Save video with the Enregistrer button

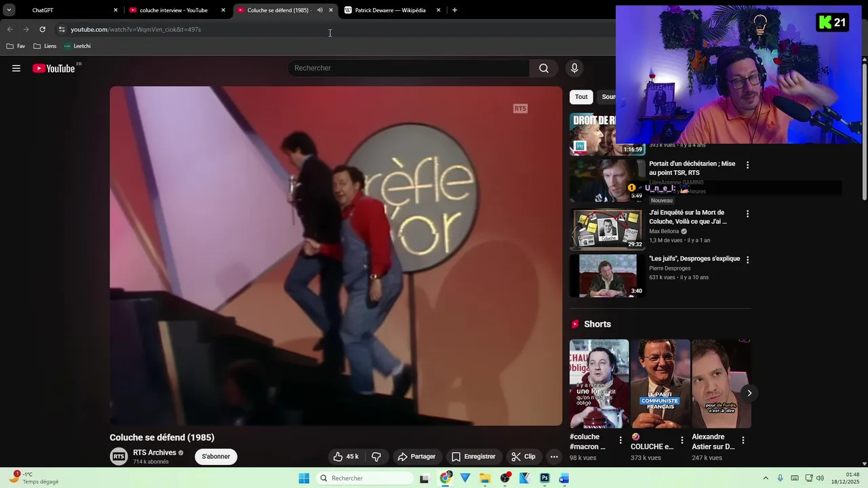473,457
